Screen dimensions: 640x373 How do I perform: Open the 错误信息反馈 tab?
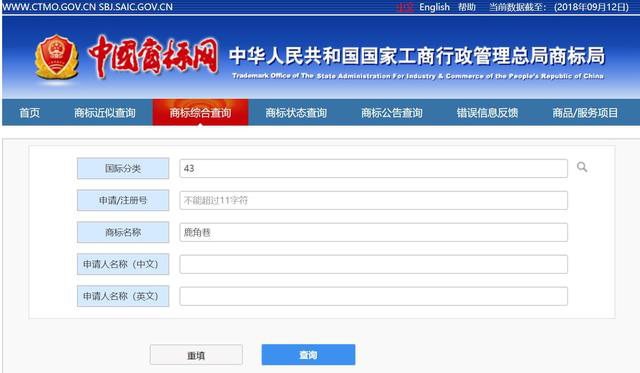(487, 113)
